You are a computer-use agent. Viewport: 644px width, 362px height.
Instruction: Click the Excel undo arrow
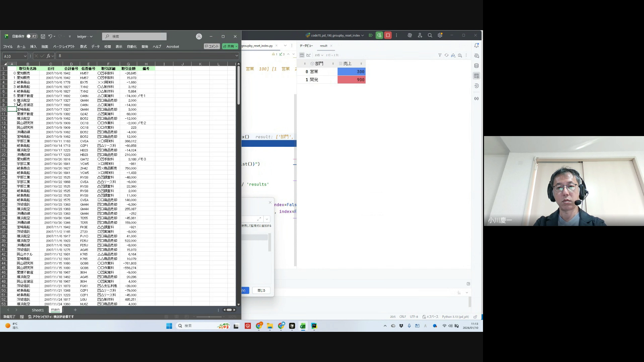pyautogui.click(x=50, y=36)
